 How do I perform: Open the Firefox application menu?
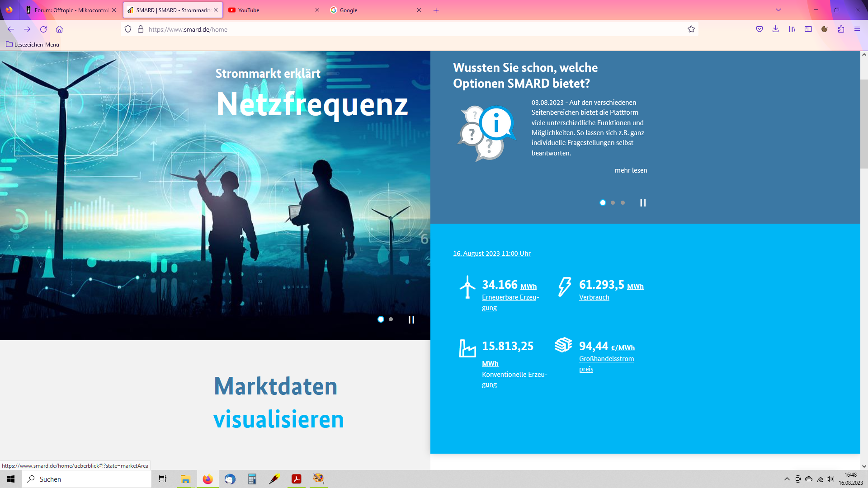[857, 29]
